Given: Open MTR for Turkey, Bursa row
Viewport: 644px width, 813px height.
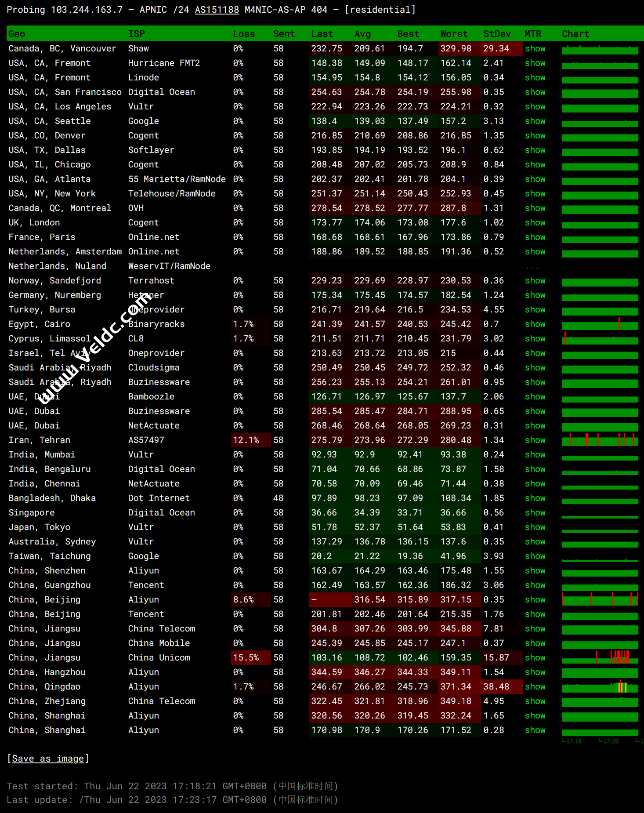Looking at the screenshot, I should 535,309.
